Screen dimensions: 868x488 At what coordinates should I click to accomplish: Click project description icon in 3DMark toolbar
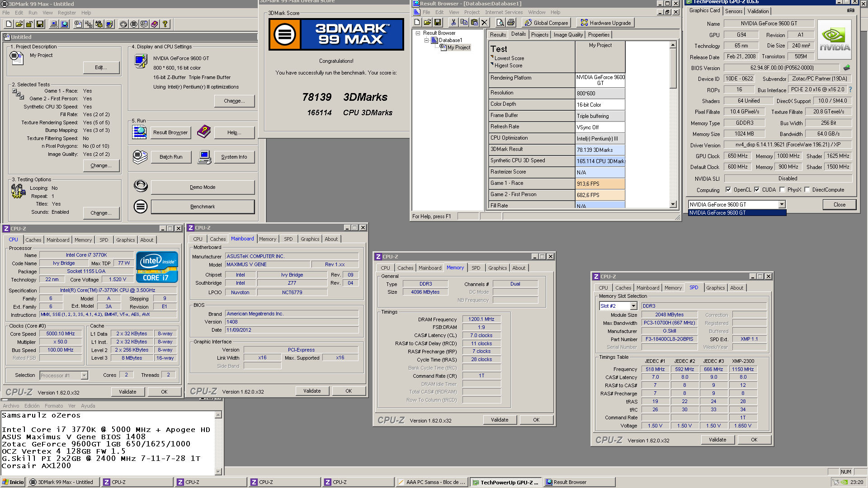tap(78, 24)
